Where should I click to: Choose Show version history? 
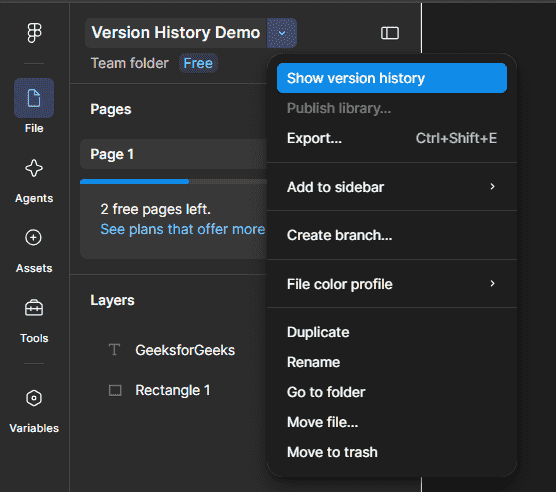(x=392, y=78)
